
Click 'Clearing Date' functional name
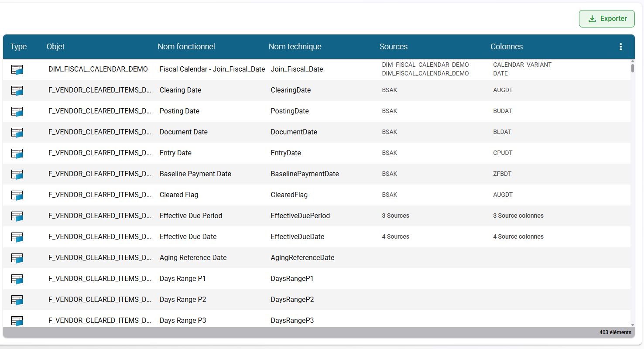coord(181,90)
